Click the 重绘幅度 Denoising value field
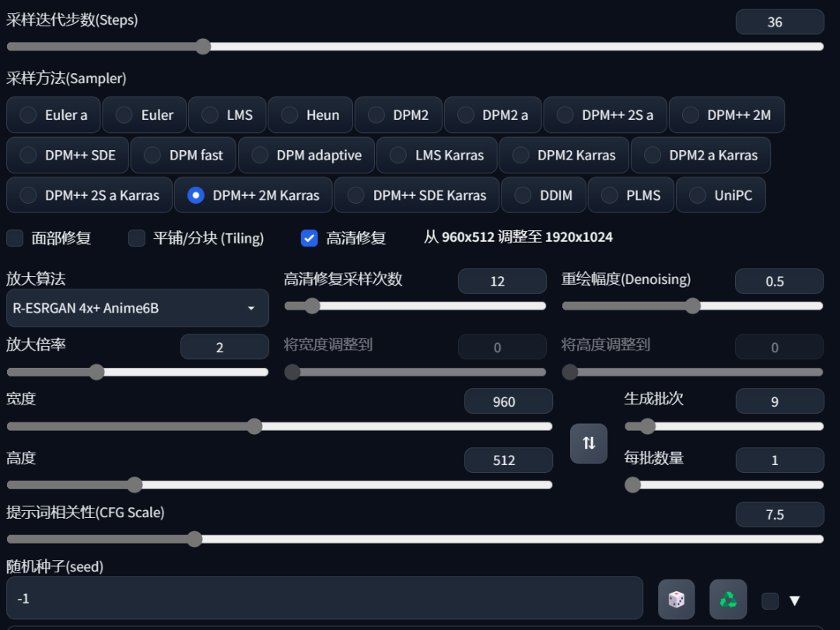The height and width of the screenshot is (630, 840). pyautogui.click(x=779, y=282)
